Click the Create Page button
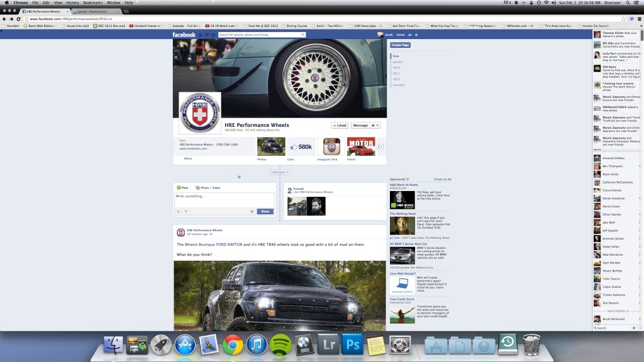Screen dimensions: 644x362 pos(400,45)
